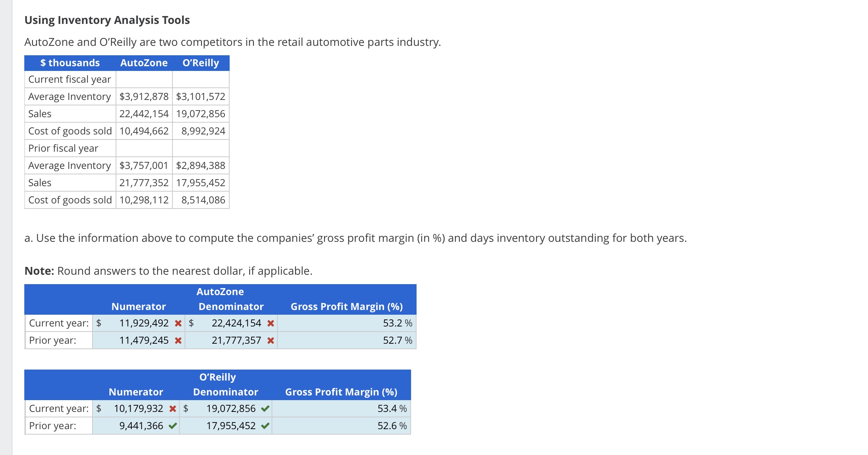Edit O'Reilly current year gross margin 53.4
Viewport: 868px width, 455px height.
(386, 409)
